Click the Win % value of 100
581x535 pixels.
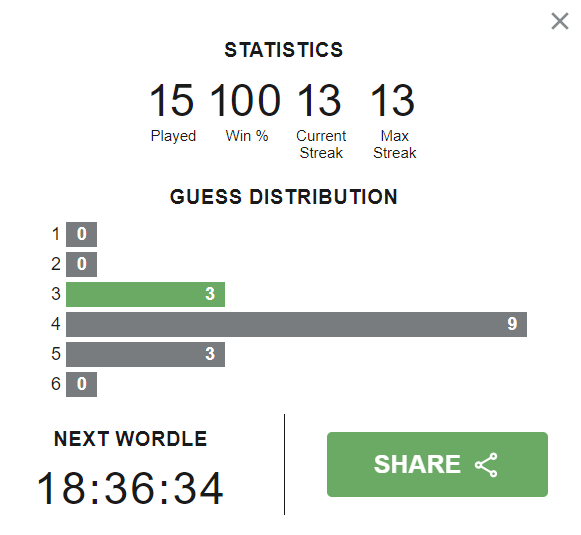pos(245,100)
